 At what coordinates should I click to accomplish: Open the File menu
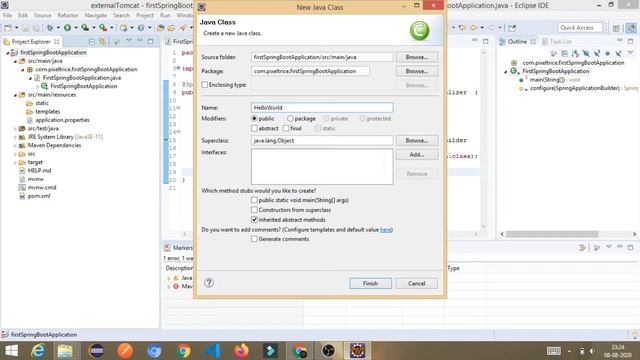[7, 15]
